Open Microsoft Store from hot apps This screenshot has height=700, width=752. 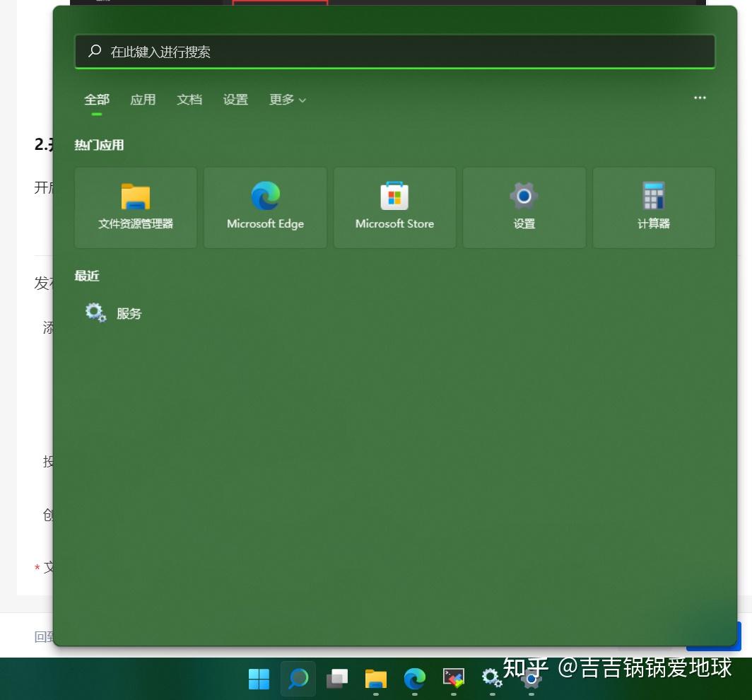pos(394,207)
